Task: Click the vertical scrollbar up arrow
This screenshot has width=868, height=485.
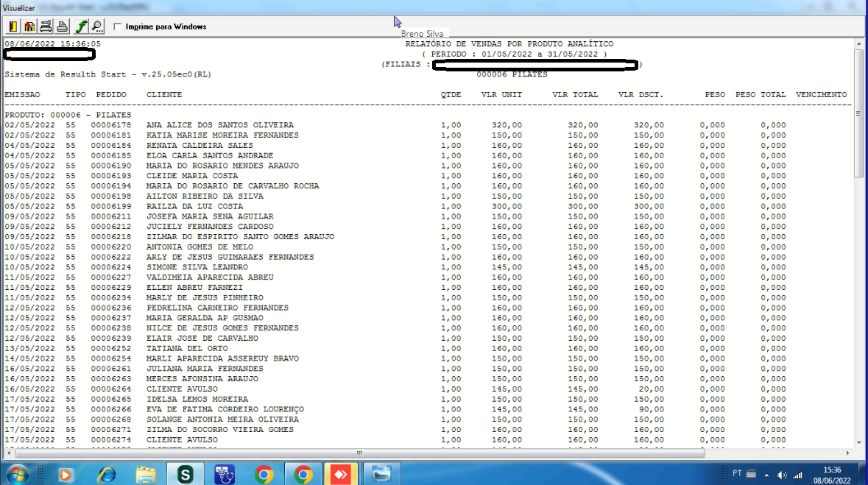Action: [858, 43]
